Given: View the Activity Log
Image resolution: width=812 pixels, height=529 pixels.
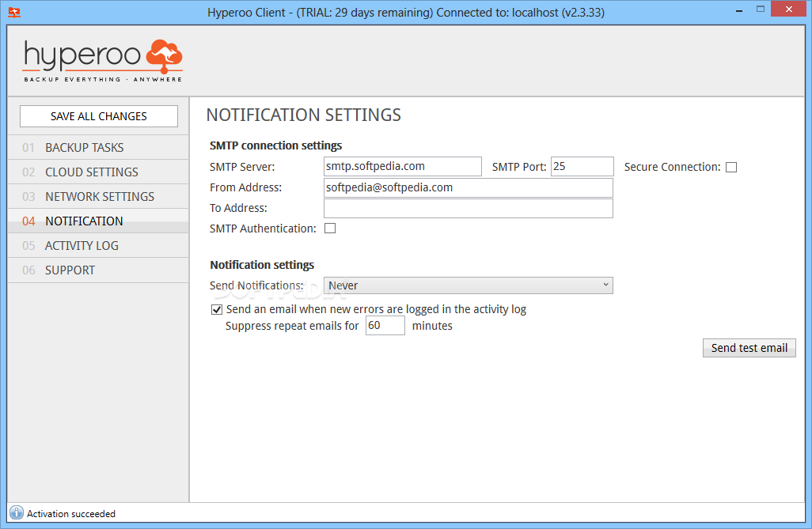Looking at the screenshot, I should tap(98, 246).
